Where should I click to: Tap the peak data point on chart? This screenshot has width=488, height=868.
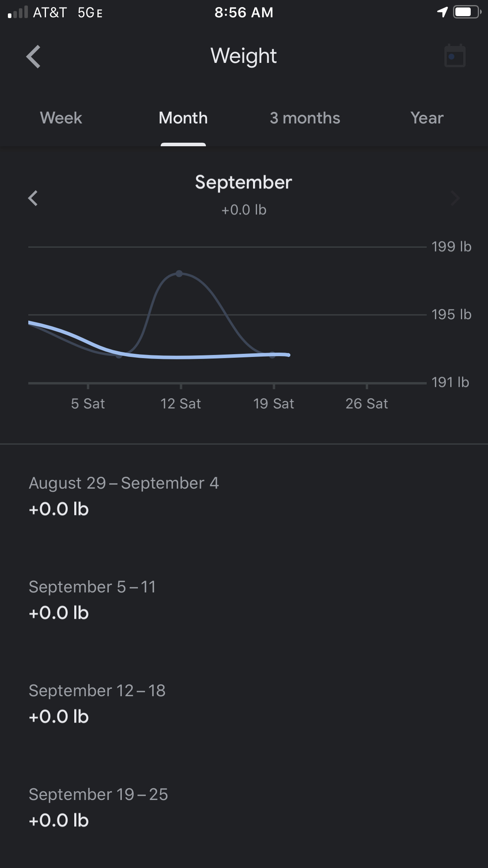tap(179, 273)
